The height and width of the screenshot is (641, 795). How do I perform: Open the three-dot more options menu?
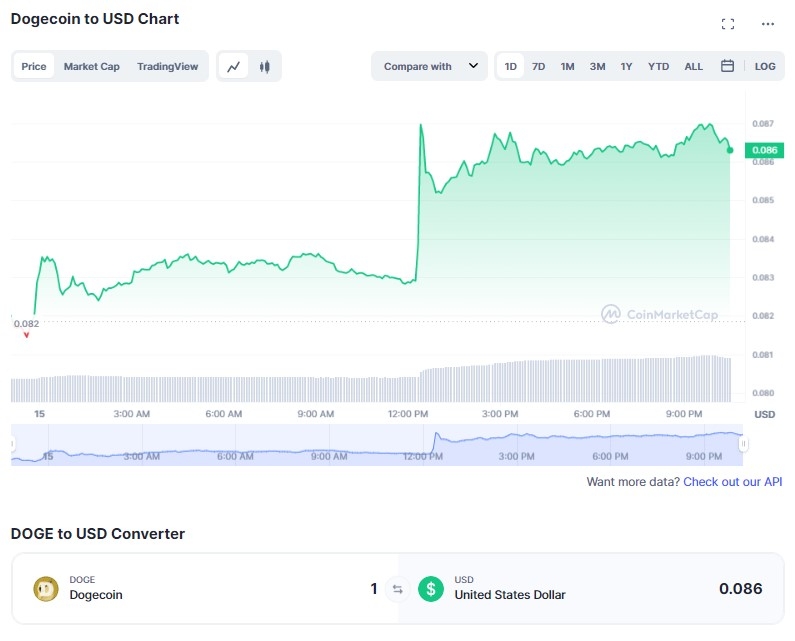pyautogui.click(x=768, y=24)
